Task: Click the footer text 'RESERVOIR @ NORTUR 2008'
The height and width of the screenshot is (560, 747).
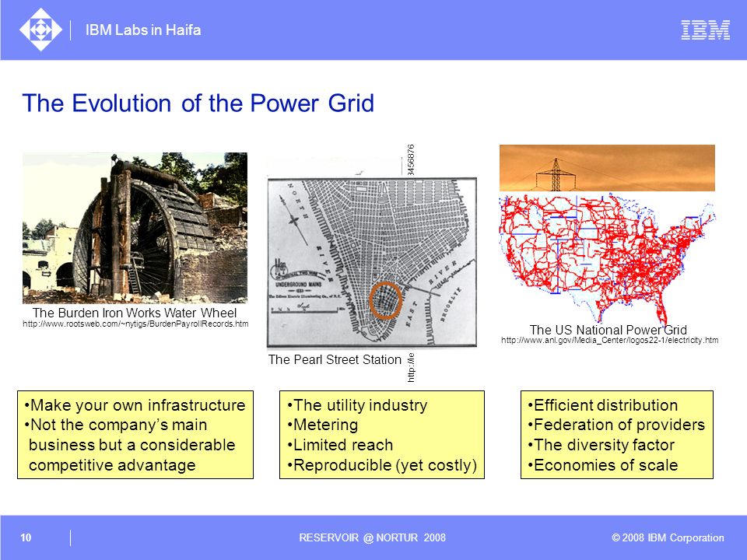Action: 372,537
